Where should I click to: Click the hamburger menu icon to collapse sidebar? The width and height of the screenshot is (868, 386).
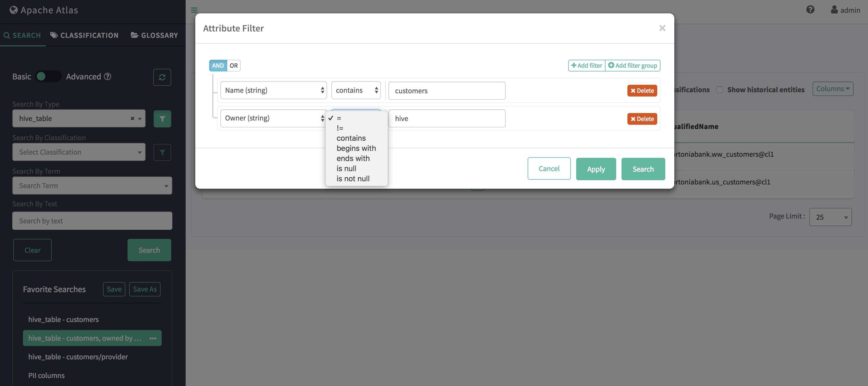point(194,10)
